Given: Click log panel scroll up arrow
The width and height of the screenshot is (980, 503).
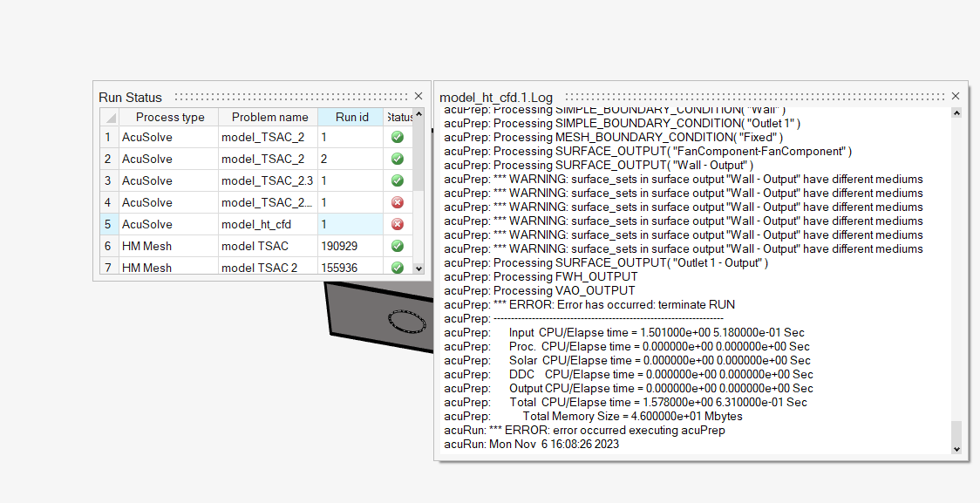Looking at the screenshot, I should (x=956, y=113).
